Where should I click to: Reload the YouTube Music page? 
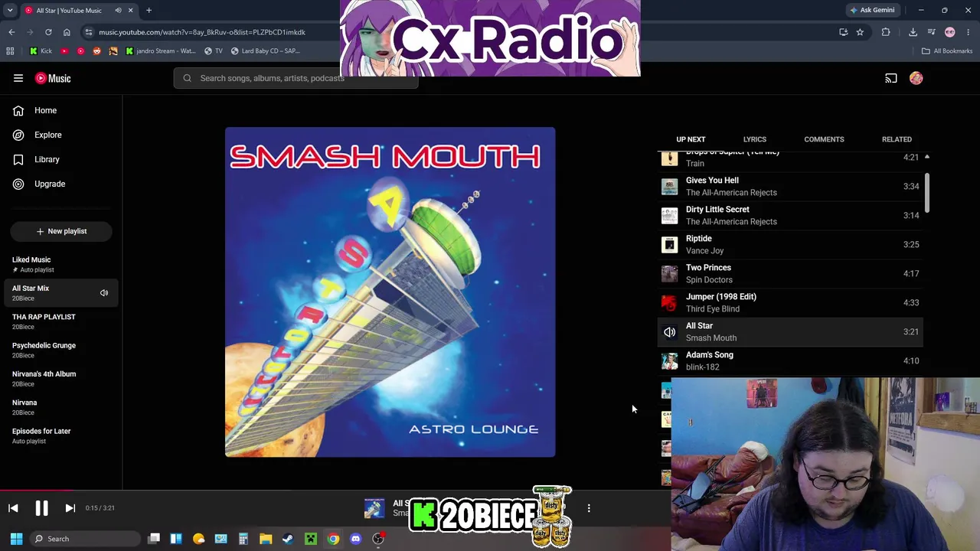coord(48,32)
